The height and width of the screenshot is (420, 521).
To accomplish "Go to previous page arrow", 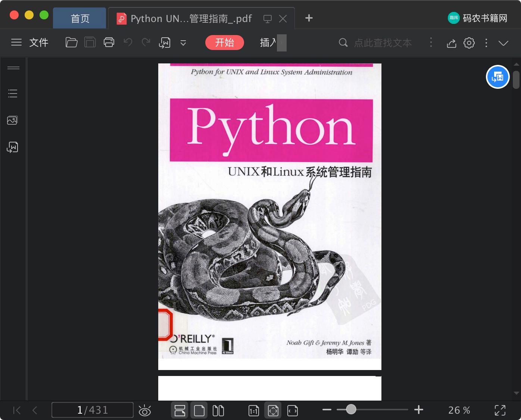I will tap(35, 410).
